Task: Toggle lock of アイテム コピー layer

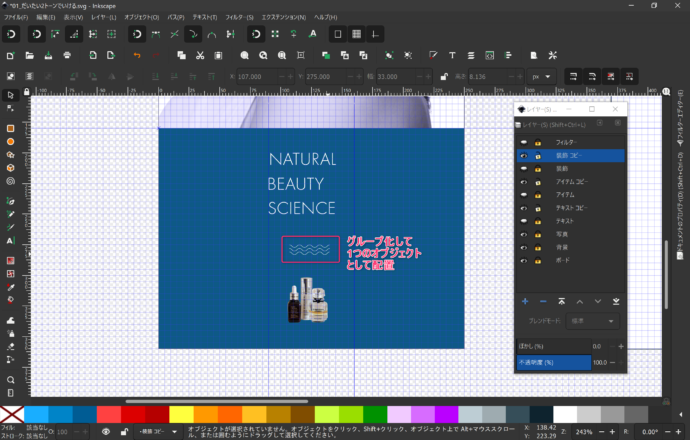Action: (538, 182)
